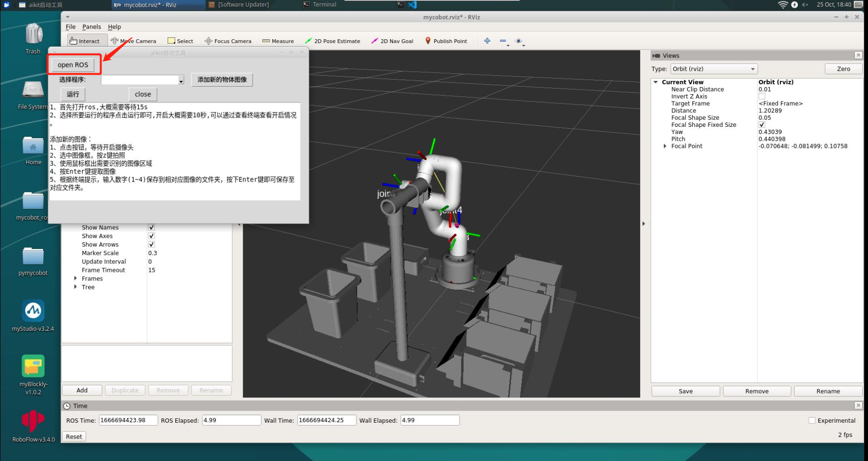
Task: Toggle the Show Names checkbox
Action: pos(151,227)
